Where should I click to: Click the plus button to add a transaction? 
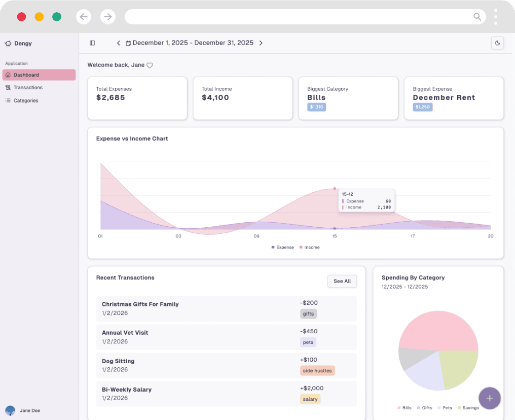490,398
